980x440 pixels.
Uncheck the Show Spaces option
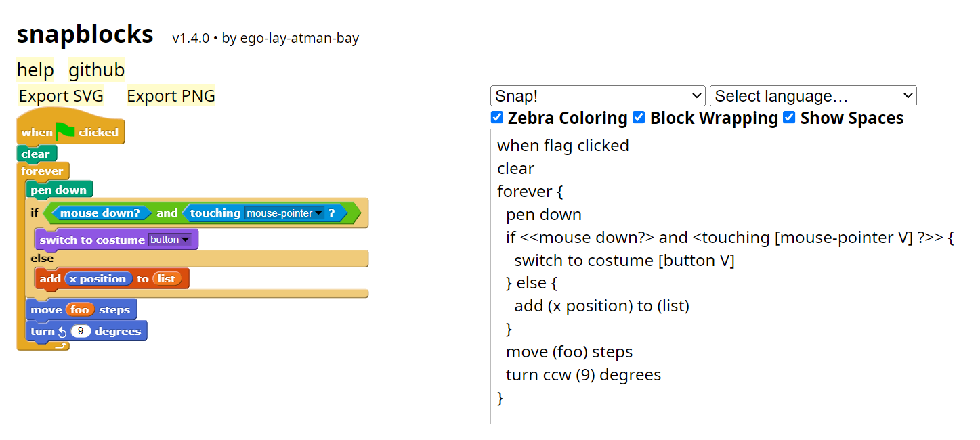pos(789,118)
